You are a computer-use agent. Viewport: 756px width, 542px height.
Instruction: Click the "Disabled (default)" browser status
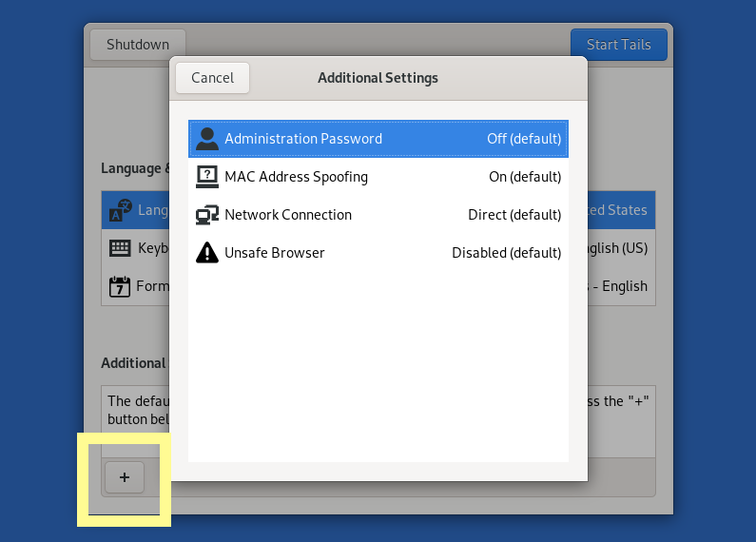506,253
